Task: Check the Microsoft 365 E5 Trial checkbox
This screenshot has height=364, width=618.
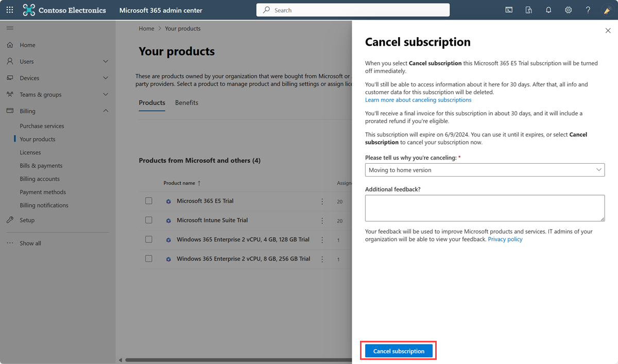Action: (x=149, y=201)
